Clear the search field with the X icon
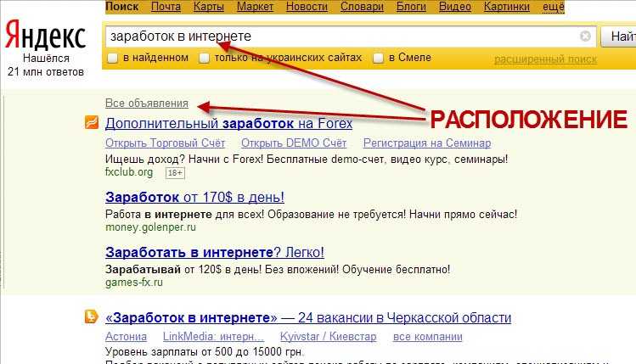The height and width of the screenshot is (364, 636). 585,36
